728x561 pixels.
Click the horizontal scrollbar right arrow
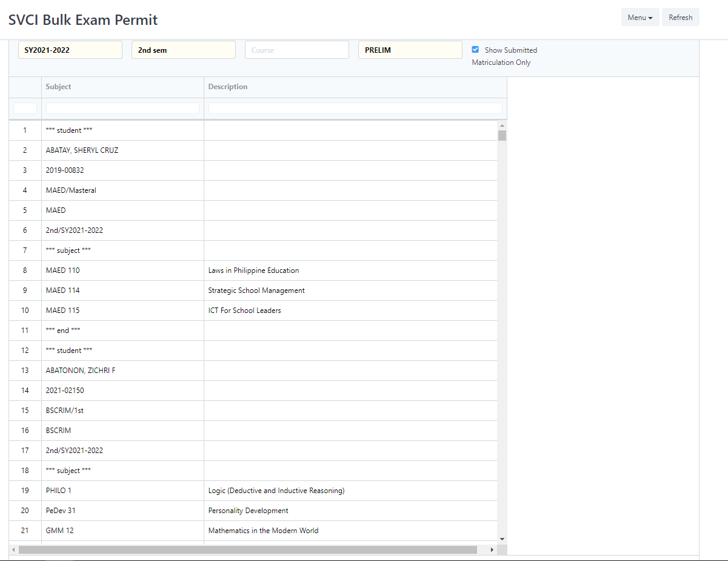(x=492, y=549)
